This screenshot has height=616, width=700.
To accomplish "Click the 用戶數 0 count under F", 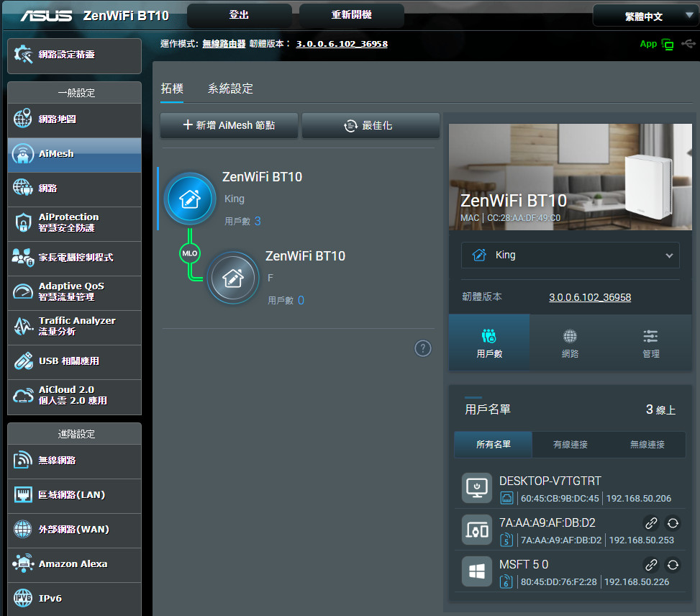I will (x=286, y=300).
